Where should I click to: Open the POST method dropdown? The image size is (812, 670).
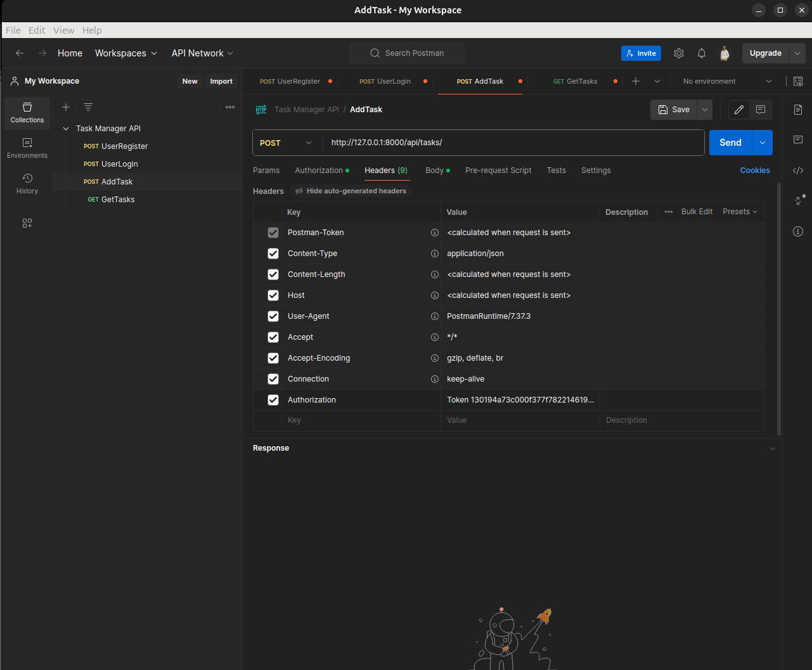pos(287,143)
